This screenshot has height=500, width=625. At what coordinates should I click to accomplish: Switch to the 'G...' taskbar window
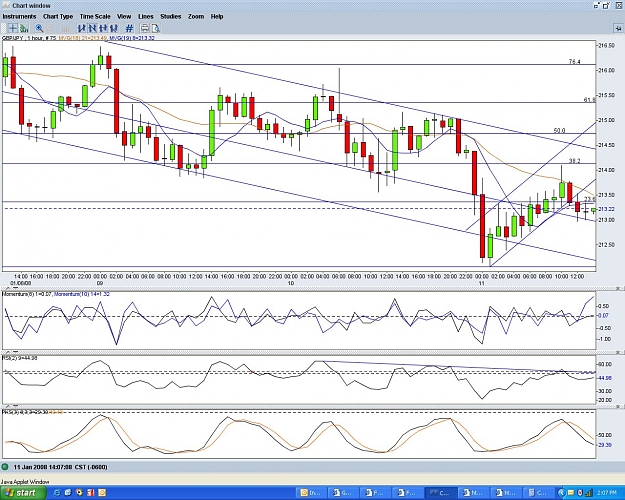(x=344, y=493)
